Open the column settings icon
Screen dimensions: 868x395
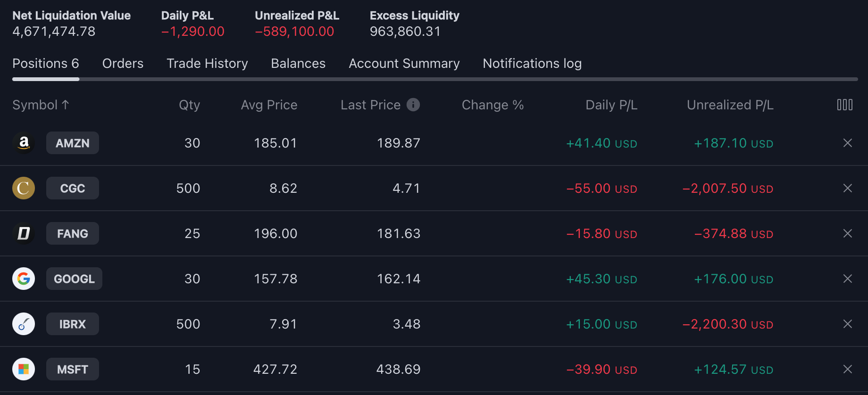(x=844, y=105)
